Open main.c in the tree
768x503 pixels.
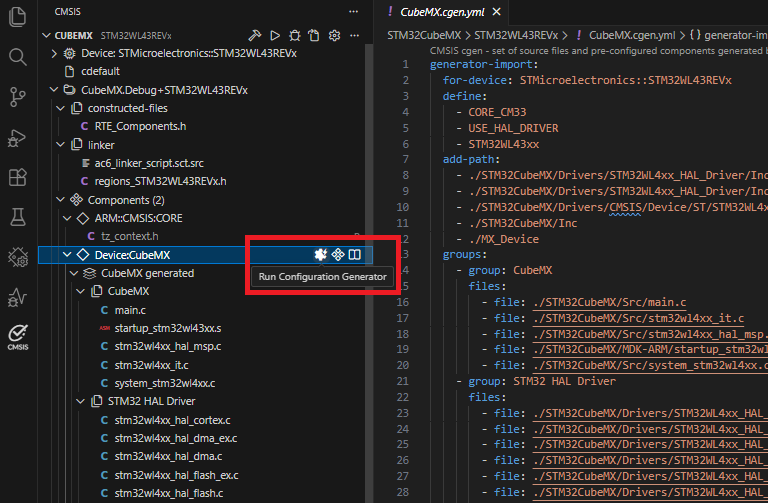coord(130,310)
